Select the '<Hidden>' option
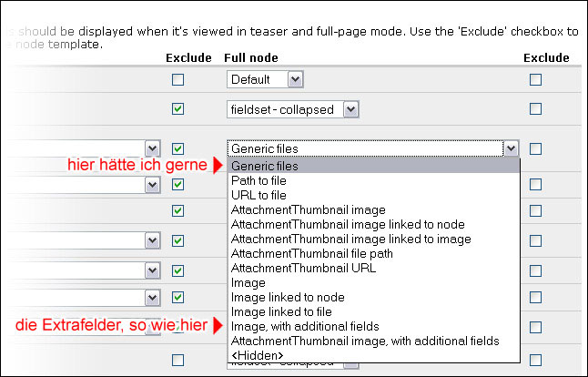Screen dimensions: 588x377 pos(257,355)
